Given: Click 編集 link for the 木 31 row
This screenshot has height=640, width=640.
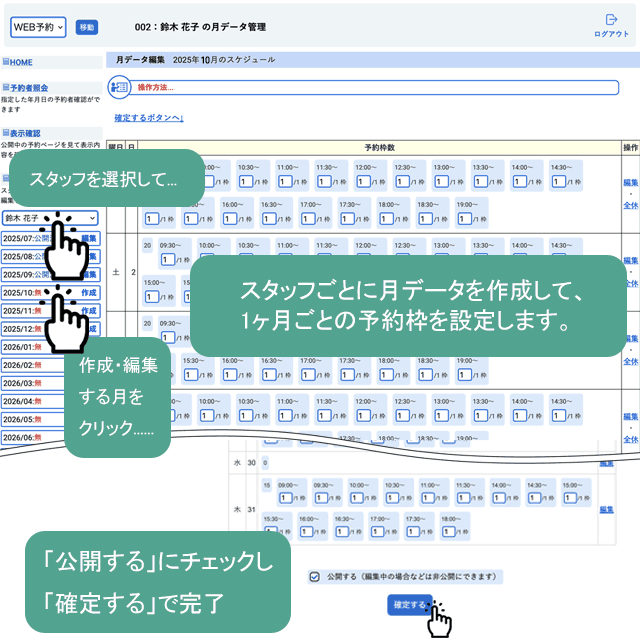Looking at the screenshot, I should pos(607,509).
